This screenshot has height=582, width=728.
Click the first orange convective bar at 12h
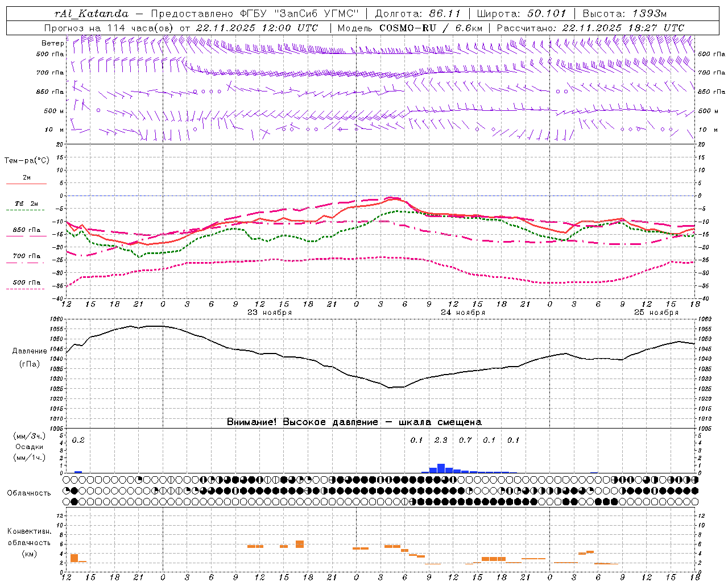click(x=74, y=558)
